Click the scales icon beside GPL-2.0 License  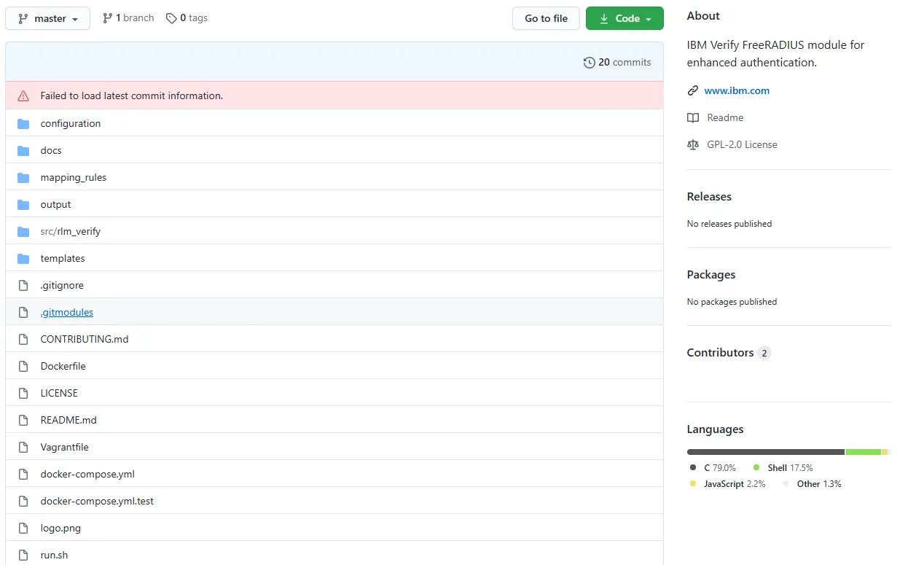click(692, 144)
